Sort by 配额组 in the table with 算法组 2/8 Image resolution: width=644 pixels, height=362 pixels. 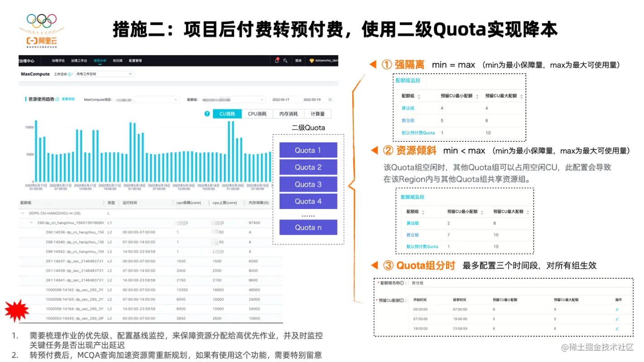coord(424,212)
